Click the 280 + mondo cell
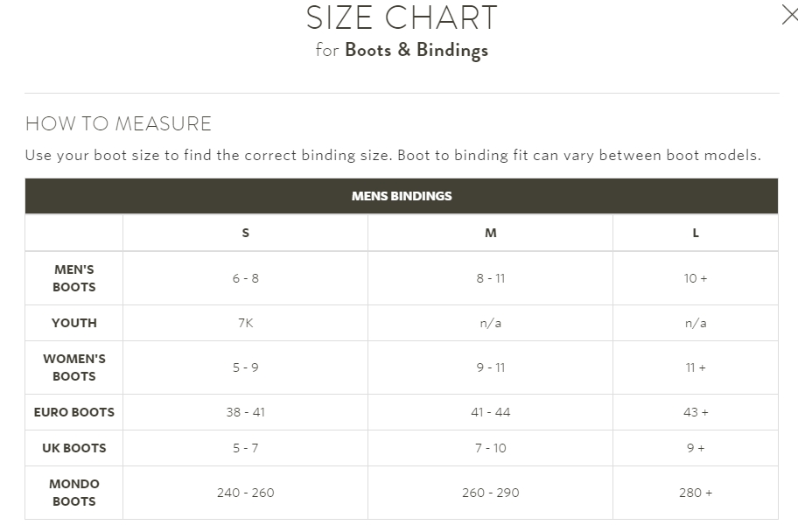Viewport: 798px width, 532px height. point(696,493)
